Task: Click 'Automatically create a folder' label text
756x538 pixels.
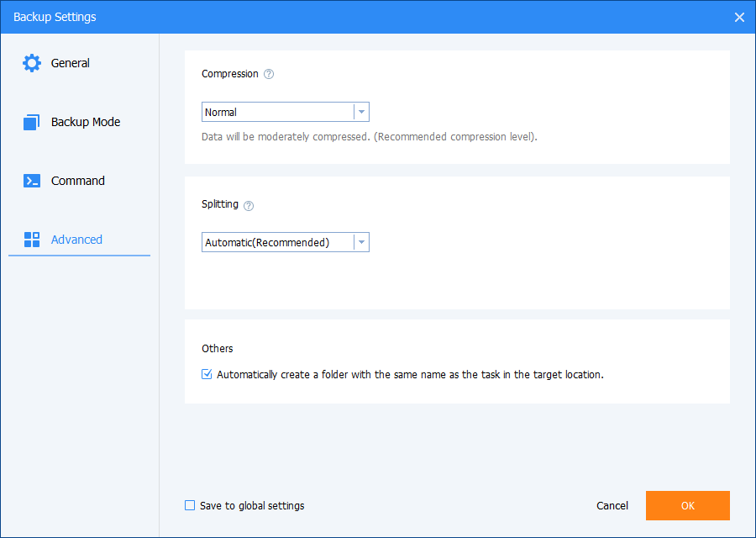Action: [410, 374]
